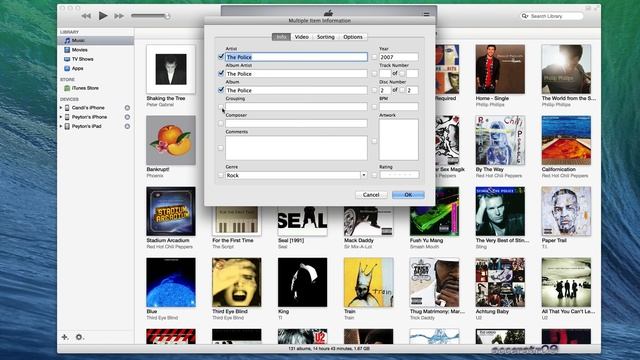Open the King album by T.I.
This screenshot has width=640, height=360.
(302, 282)
